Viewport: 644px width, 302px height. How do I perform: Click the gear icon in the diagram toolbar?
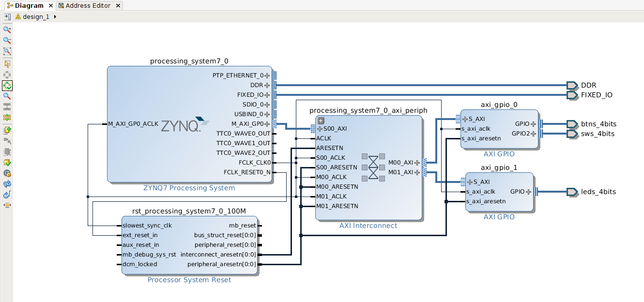click(7, 173)
